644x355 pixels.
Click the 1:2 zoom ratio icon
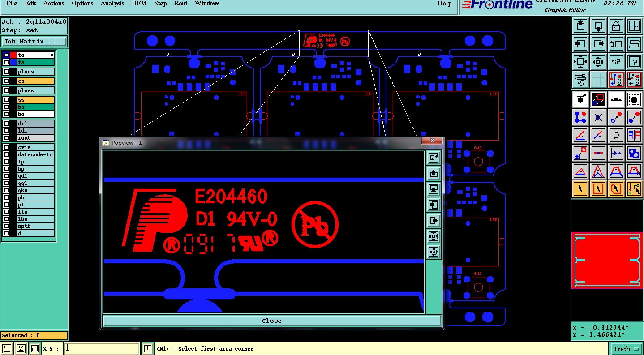(616, 62)
